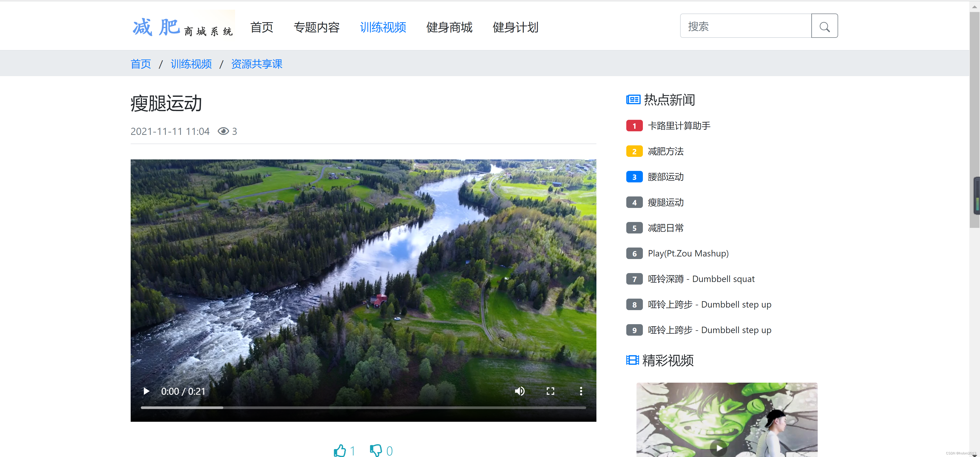Open 健身商城 menu item
980x457 pixels.
(x=449, y=27)
